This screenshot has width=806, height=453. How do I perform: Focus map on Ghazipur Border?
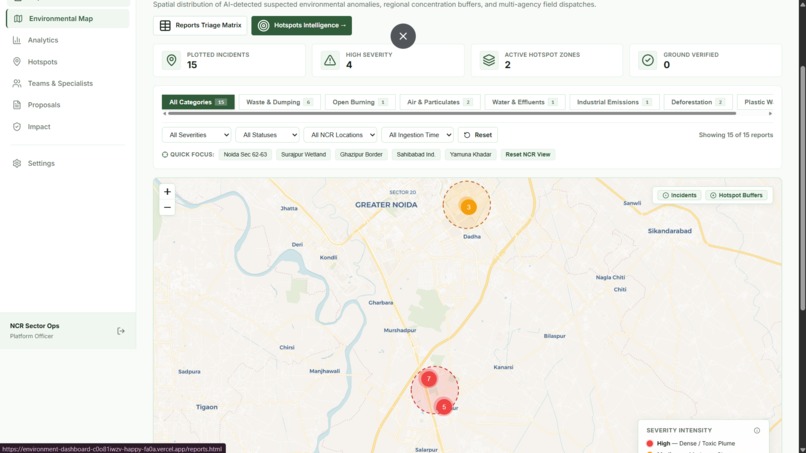pos(361,154)
